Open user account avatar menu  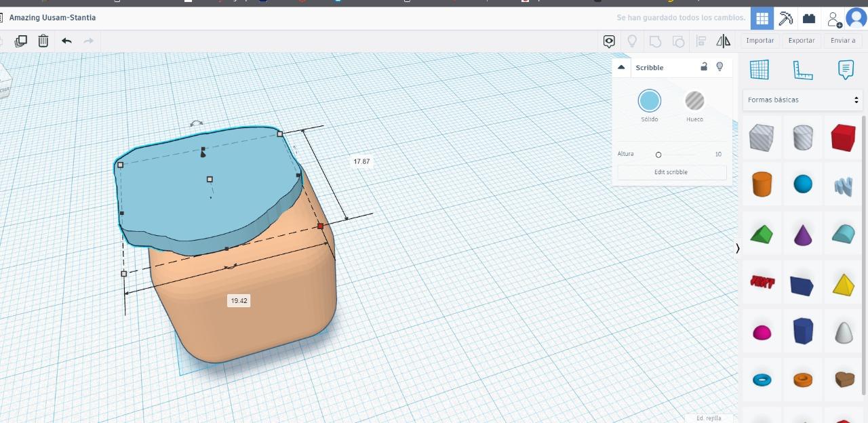coord(856,18)
